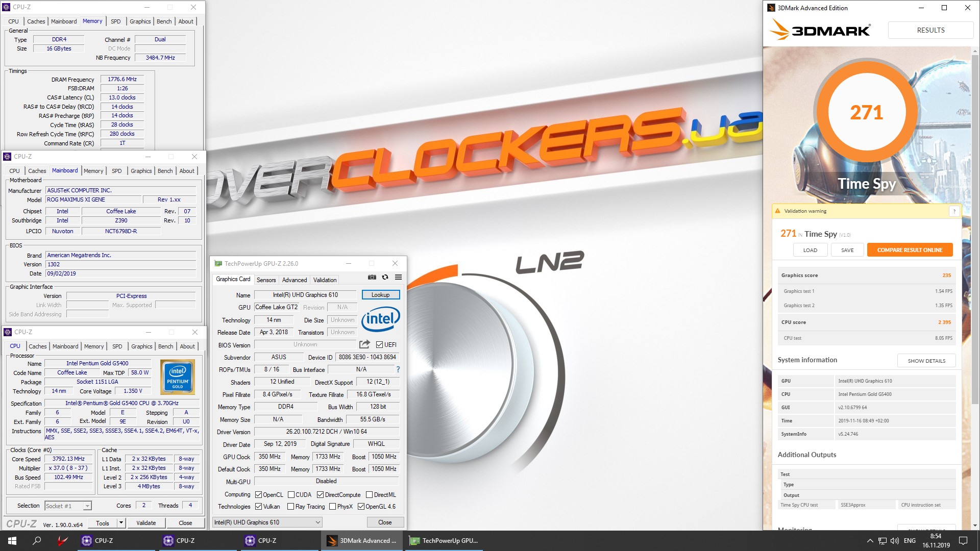Open the Windows taskbar search icon

click(37, 541)
